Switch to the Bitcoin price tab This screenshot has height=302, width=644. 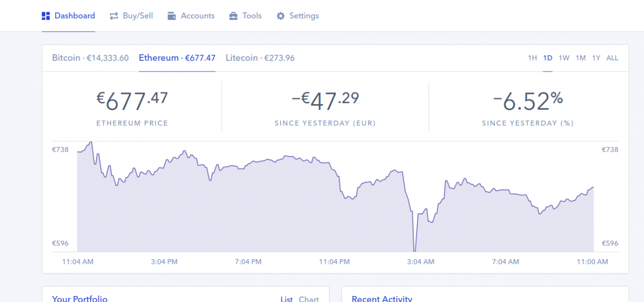pos(90,58)
